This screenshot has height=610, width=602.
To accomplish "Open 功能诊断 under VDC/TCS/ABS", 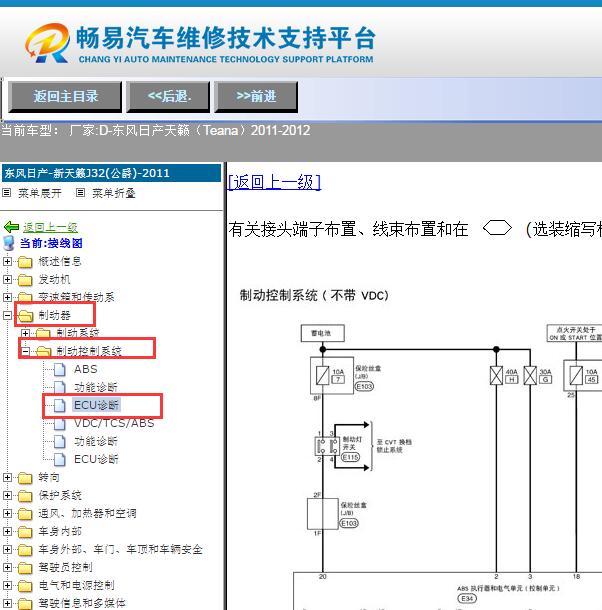I will pyautogui.click(x=96, y=441).
